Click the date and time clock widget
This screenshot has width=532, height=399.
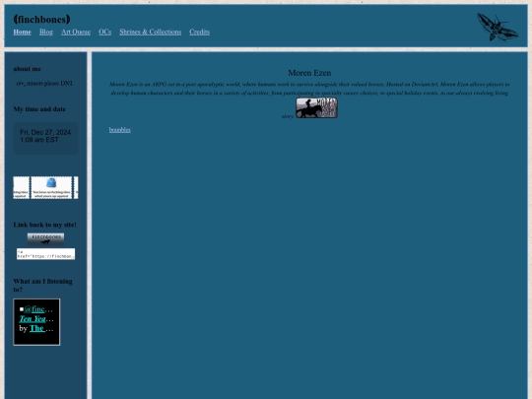[x=45, y=139]
